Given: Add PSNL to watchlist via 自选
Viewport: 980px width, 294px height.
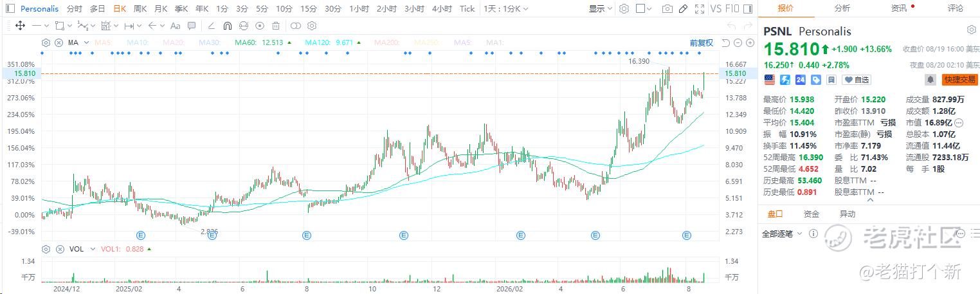Looking at the screenshot, I should point(857,80).
